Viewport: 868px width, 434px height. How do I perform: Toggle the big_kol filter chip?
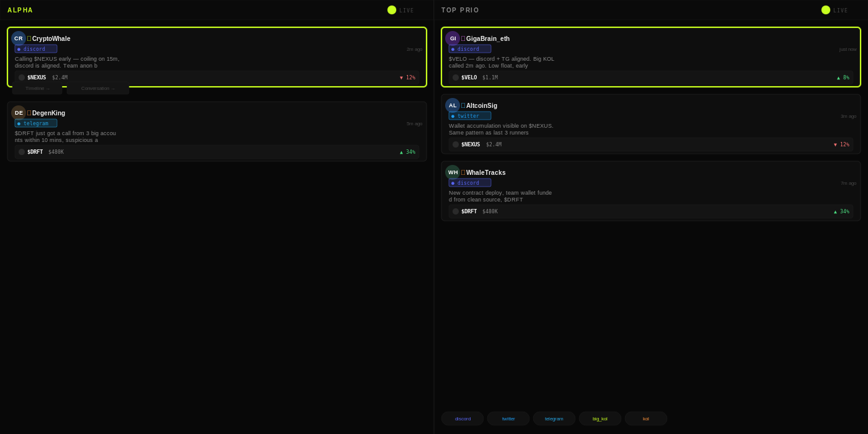(x=600, y=418)
